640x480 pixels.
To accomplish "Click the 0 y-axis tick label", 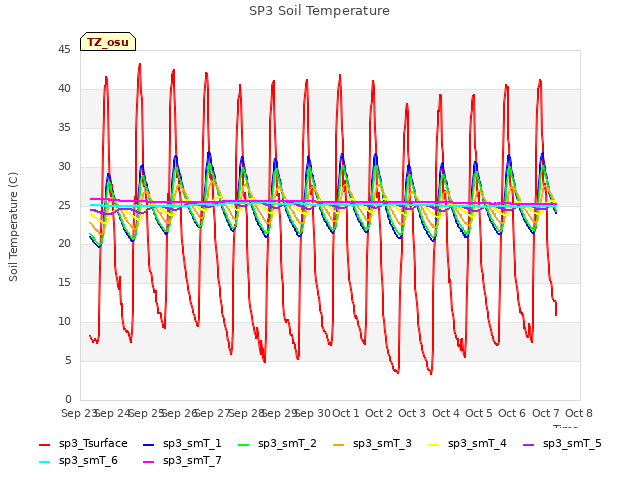I will pyautogui.click(x=68, y=399).
